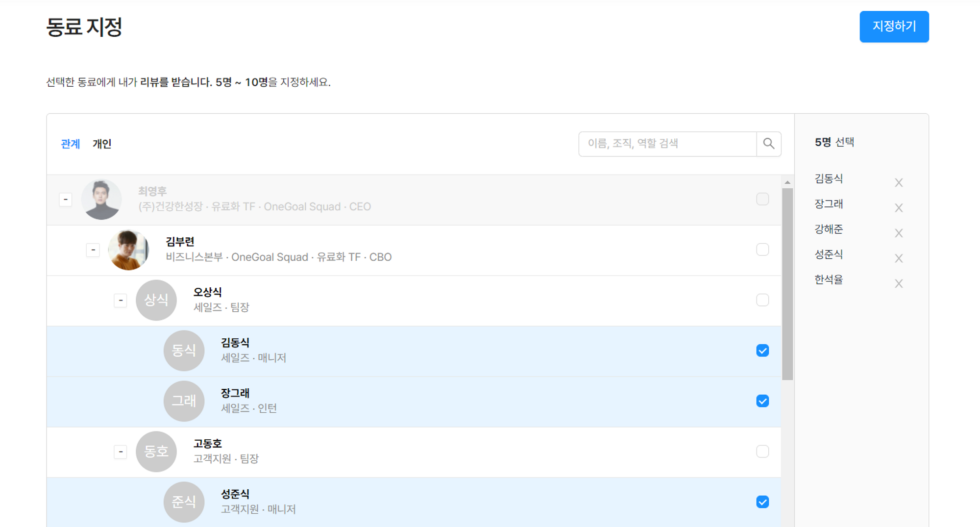Screen dimensions: 980x527
Task: Click the search magnifier icon
Action: point(768,144)
